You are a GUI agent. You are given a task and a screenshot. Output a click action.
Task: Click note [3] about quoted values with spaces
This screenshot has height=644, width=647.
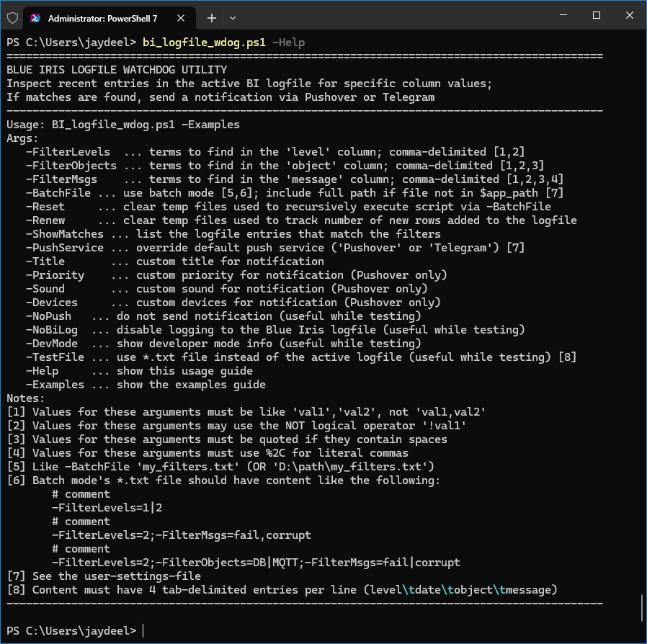click(x=227, y=439)
